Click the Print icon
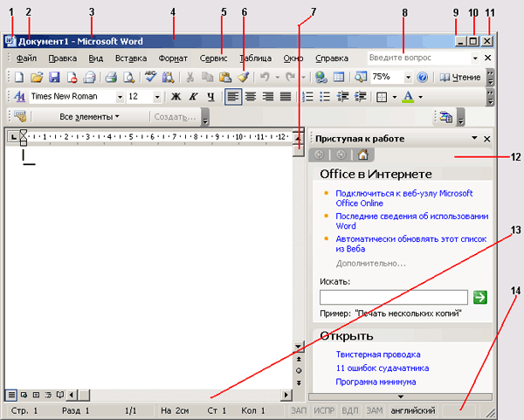Screen dimensions: 524x420 (x=111, y=78)
